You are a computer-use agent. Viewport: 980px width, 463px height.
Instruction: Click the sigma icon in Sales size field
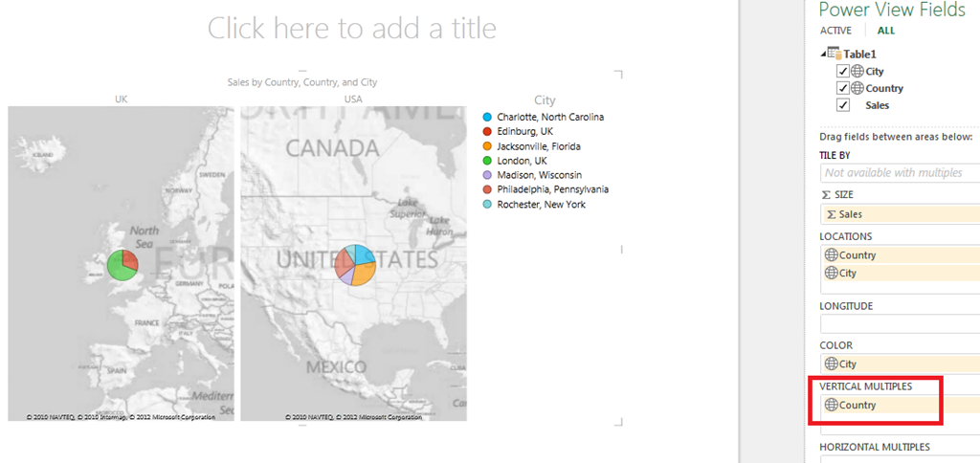831,214
